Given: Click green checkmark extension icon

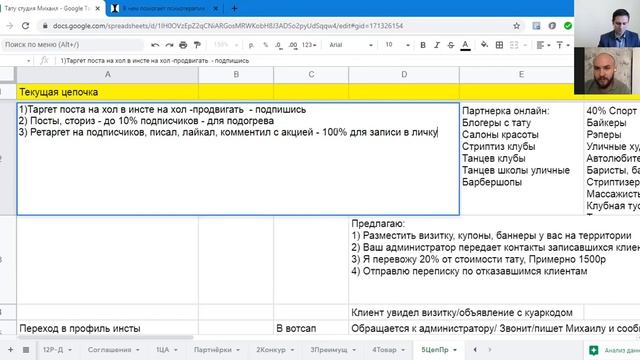Looking at the screenshot, I should pos(567,26).
